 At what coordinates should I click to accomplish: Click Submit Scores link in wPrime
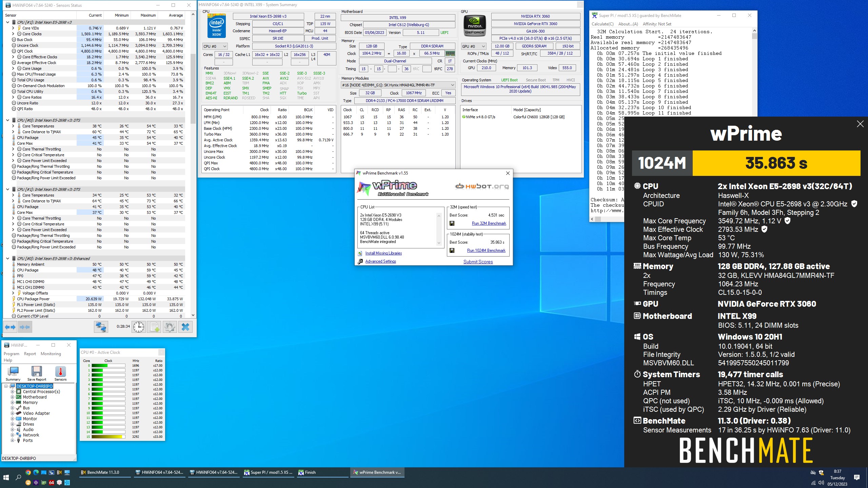click(478, 262)
